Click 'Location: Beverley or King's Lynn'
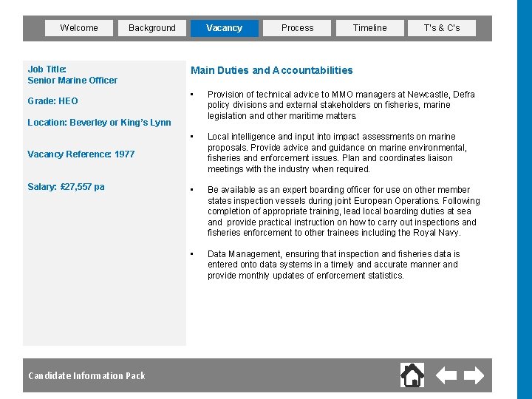Screen dimensions: 532x399 [100, 123]
